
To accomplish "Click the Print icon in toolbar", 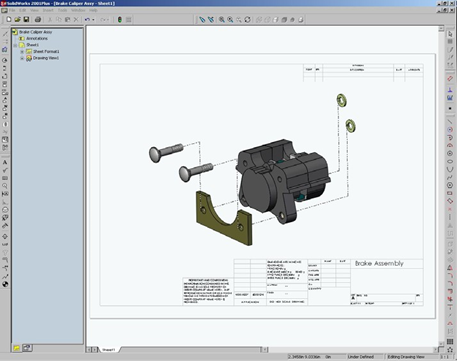I will [x=38, y=20].
